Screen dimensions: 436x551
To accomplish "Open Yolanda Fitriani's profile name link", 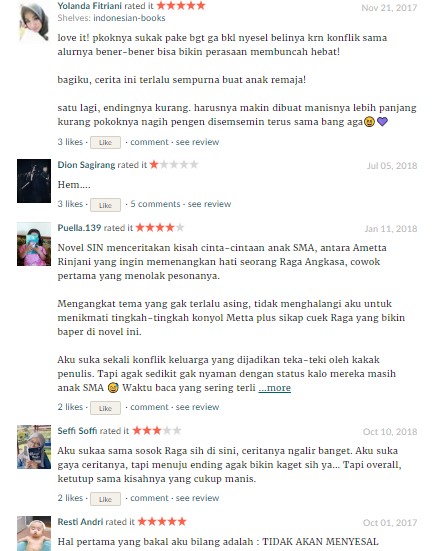I will coord(90,6).
